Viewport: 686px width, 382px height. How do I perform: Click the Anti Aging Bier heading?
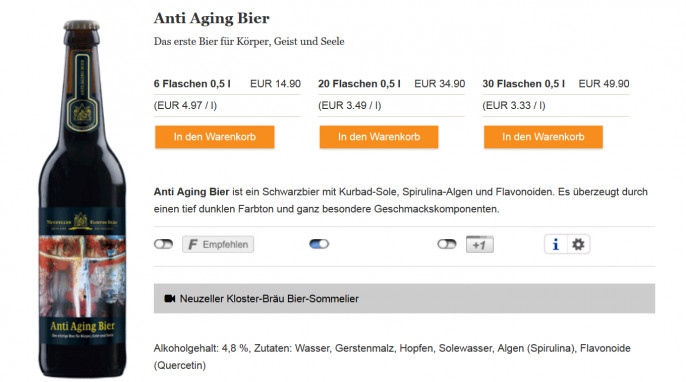212,18
